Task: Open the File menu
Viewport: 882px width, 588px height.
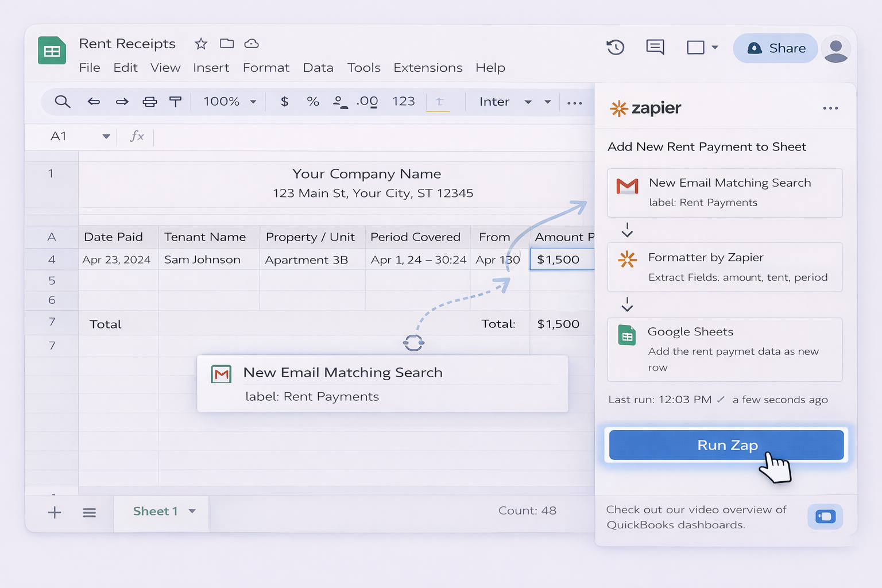Action: [90, 68]
